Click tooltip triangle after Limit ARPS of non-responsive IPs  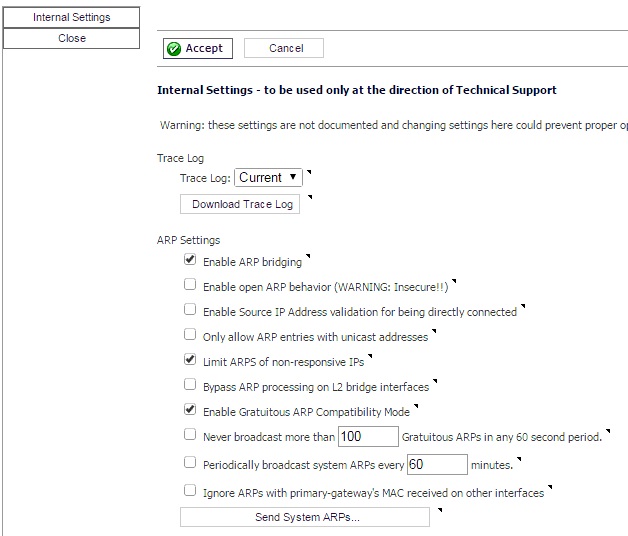[x=370, y=356]
